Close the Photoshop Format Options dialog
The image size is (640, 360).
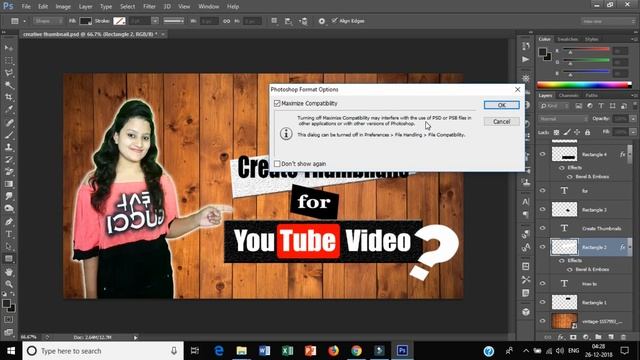(x=518, y=89)
